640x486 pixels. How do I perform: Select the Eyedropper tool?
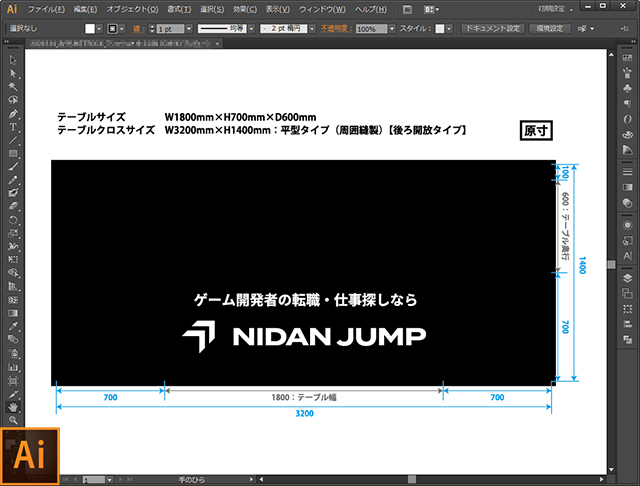tap(13, 326)
